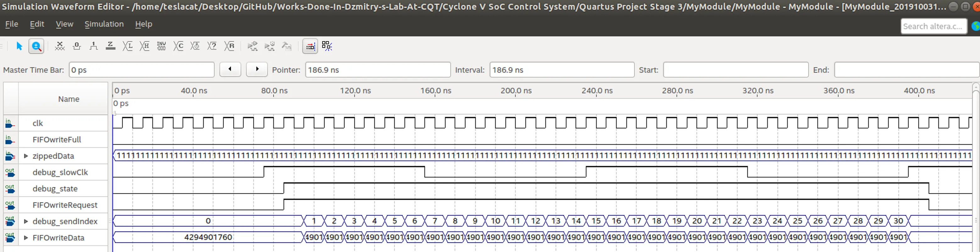Generate ModelSim testbench and script icon
This screenshot has height=252, width=980.
tap(286, 46)
